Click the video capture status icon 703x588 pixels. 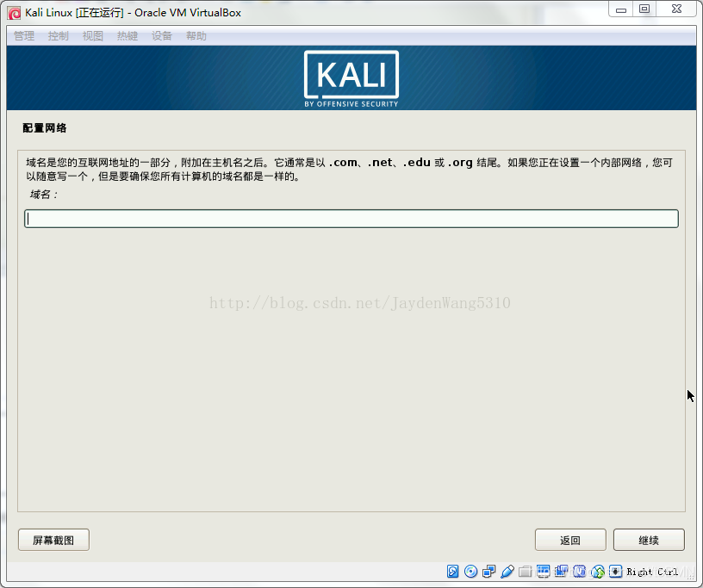pos(562,572)
